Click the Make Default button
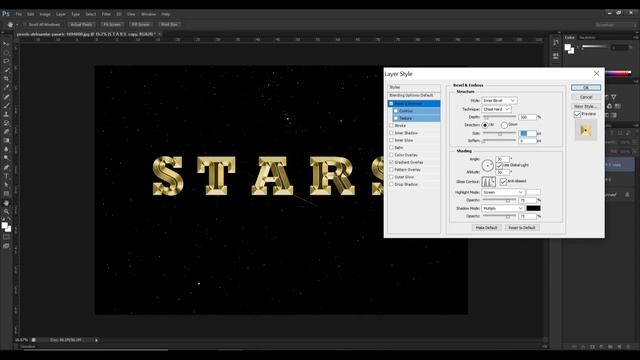640x360 pixels. [487, 228]
